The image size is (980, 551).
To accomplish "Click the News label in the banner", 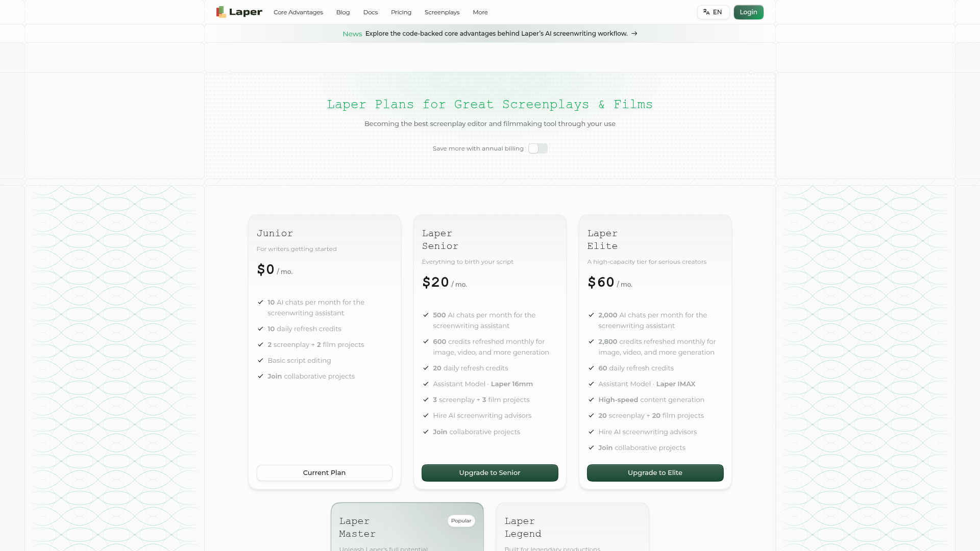I will click(352, 34).
